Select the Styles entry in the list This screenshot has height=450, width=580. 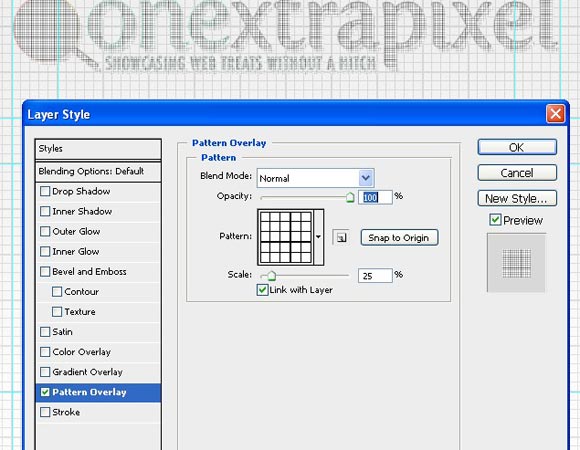click(98, 149)
